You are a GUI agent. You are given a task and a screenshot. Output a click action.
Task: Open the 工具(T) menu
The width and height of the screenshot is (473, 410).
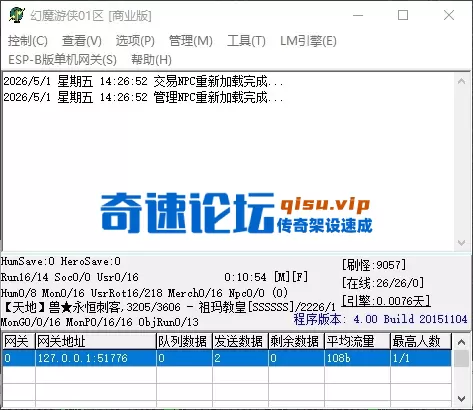point(246,41)
